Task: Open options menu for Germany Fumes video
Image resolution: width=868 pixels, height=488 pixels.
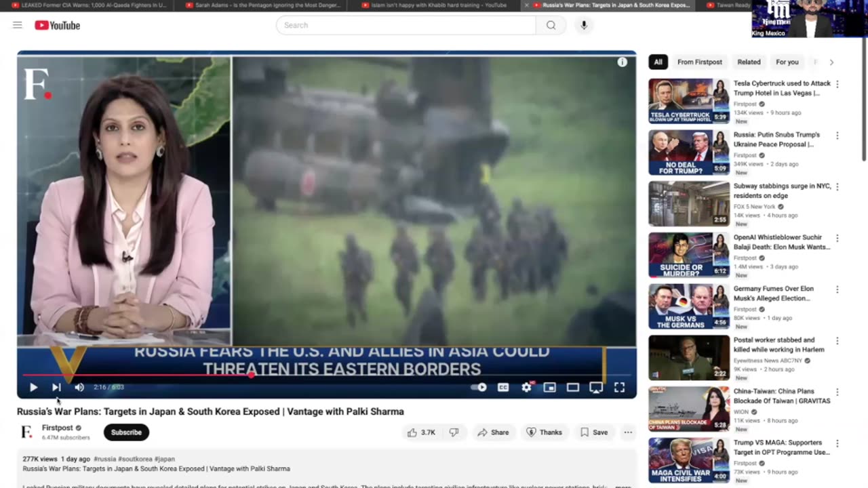Action: (837, 289)
